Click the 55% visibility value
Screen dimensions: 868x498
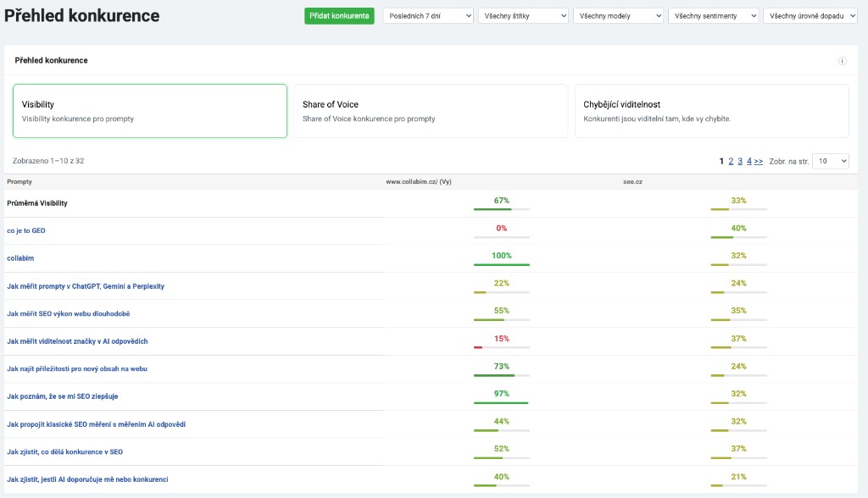click(x=502, y=311)
